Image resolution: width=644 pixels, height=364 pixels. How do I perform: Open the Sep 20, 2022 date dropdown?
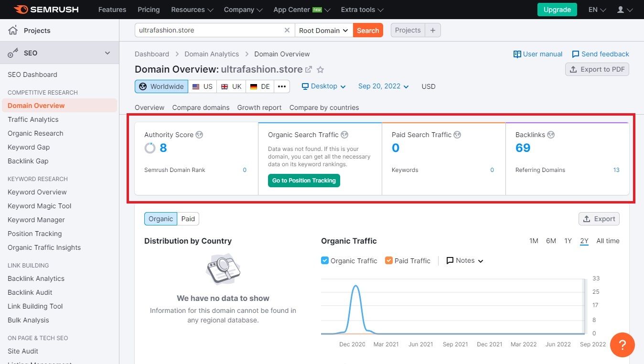pos(384,86)
